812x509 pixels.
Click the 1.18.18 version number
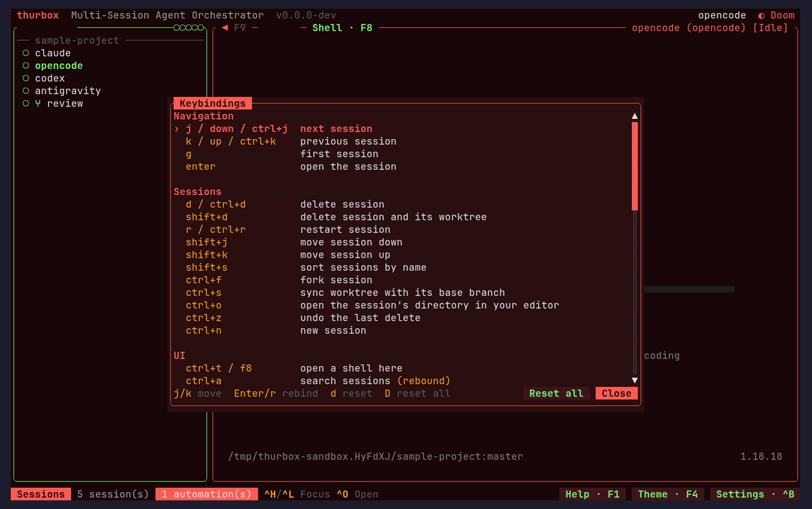pyautogui.click(x=761, y=456)
